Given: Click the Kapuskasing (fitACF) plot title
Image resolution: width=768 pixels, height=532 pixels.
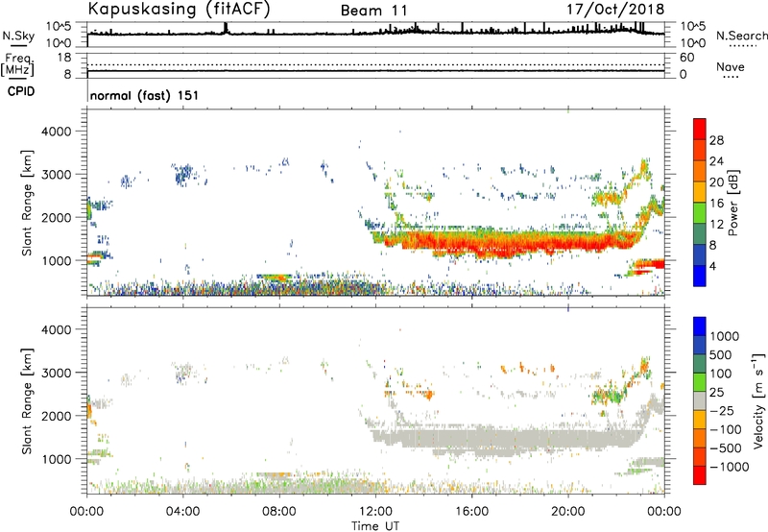Looking at the screenshot, I should point(179,10).
